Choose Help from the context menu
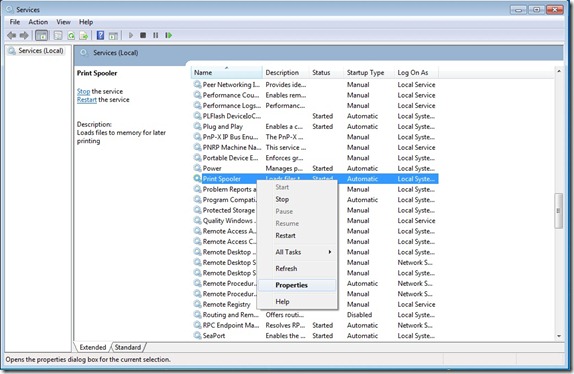Image resolution: width=574 pixels, height=374 pixels. 297,302
